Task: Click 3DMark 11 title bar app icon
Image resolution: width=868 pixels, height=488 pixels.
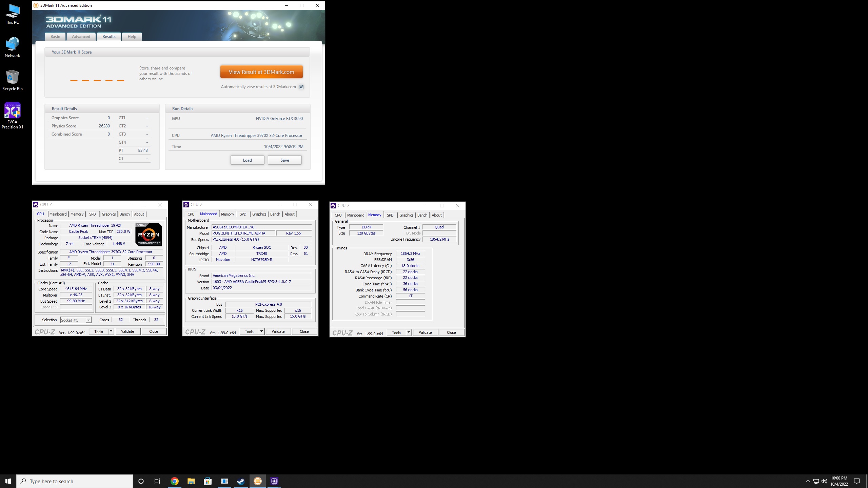Action: (36, 5)
